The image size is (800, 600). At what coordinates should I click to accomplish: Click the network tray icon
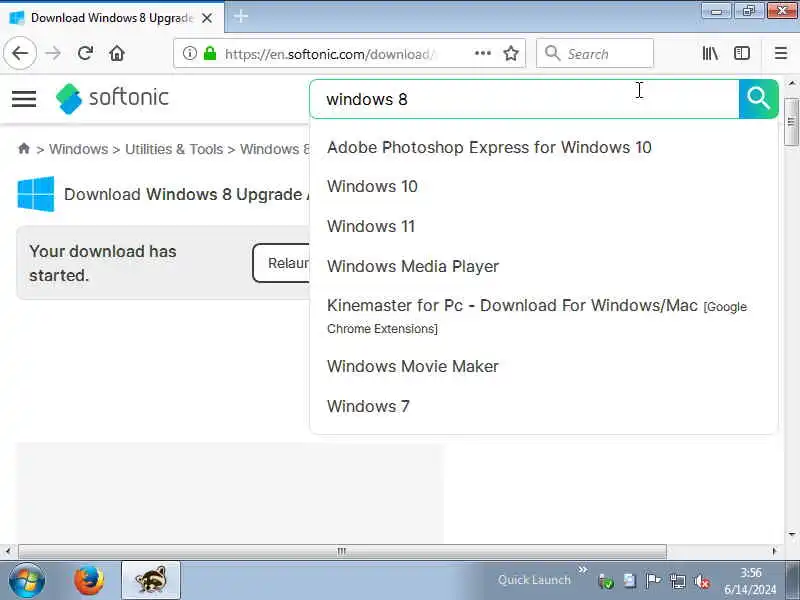pos(678,581)
